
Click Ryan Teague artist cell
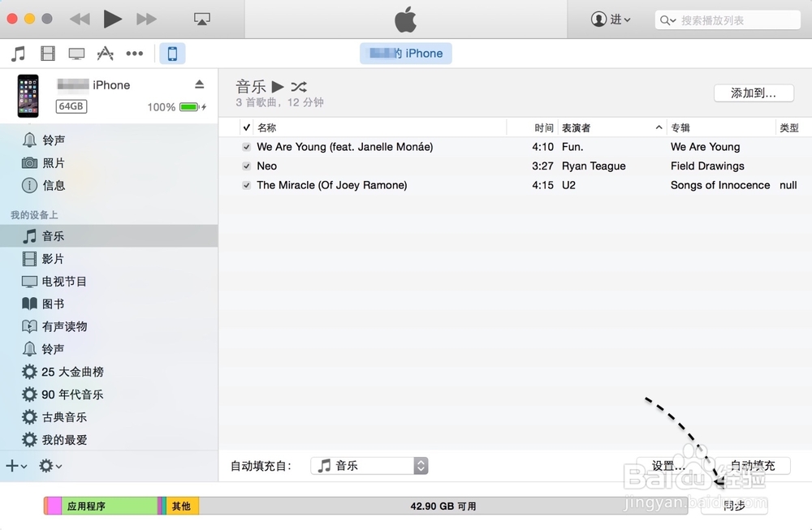pyautogui.click(x=594, y=166)
